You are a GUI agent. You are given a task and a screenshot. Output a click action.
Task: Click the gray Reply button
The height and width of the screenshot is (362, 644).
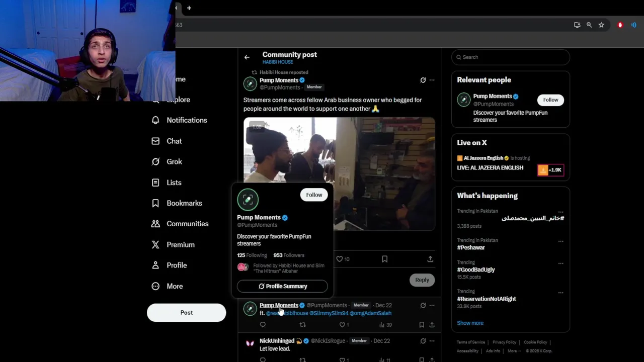[422, 280]
